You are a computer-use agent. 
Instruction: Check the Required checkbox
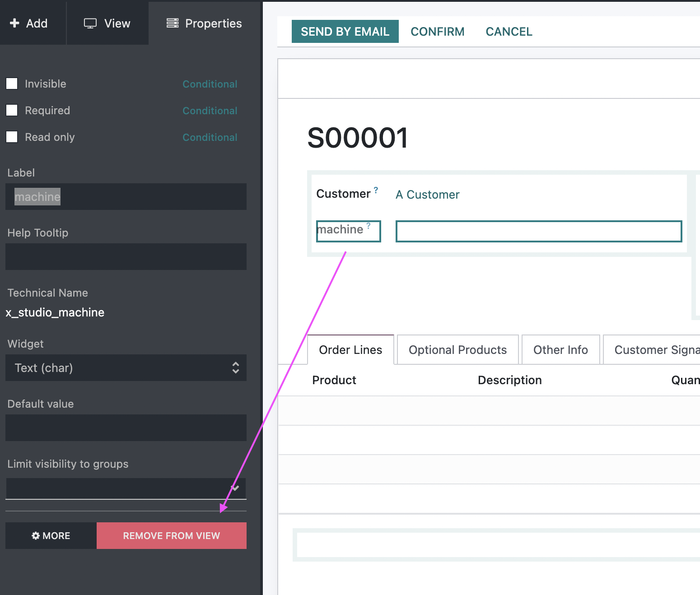[12, 111]
